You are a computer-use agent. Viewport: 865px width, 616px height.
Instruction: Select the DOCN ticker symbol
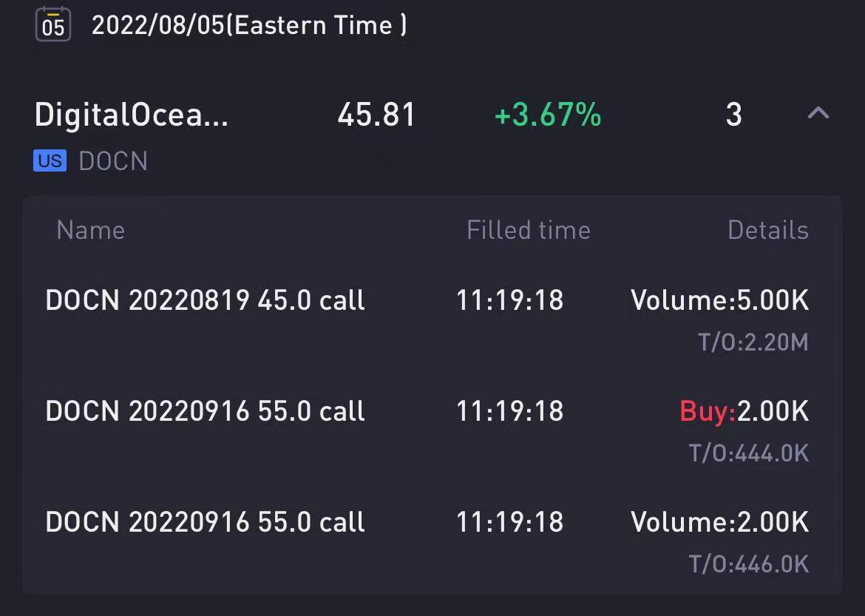113,161
